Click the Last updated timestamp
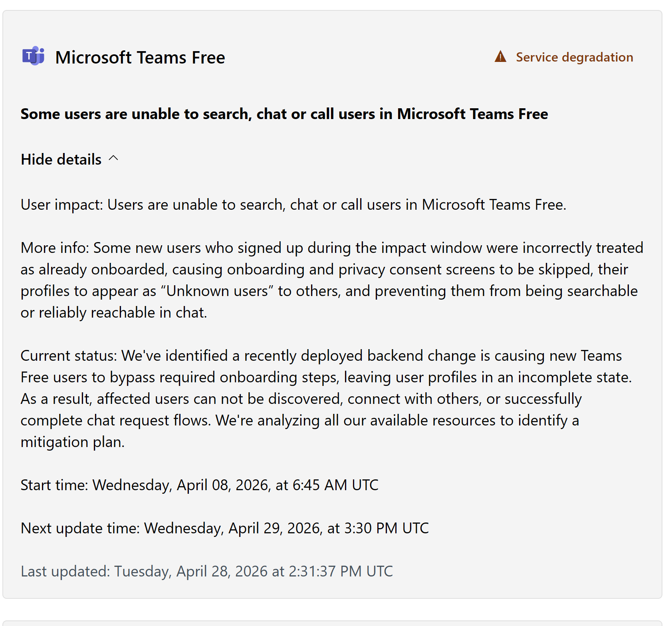672x626 pixels. click(207, 571)
